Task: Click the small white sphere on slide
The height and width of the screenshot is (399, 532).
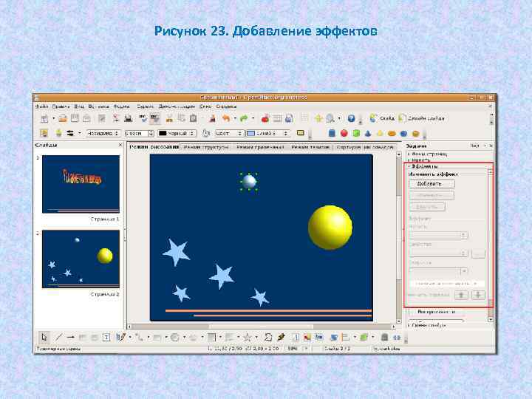Action: pyautogui.click(x=249, y=182)
